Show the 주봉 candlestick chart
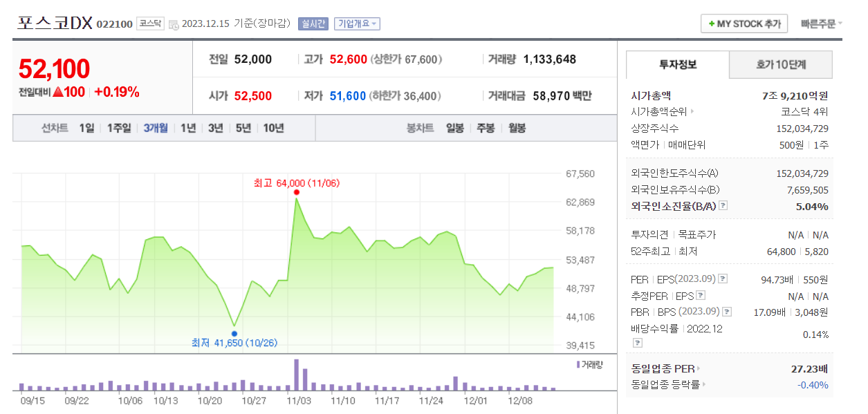Image resolution: width=868 pixels, height=414 pixels. pyautogui.click(x=486, y=128)
